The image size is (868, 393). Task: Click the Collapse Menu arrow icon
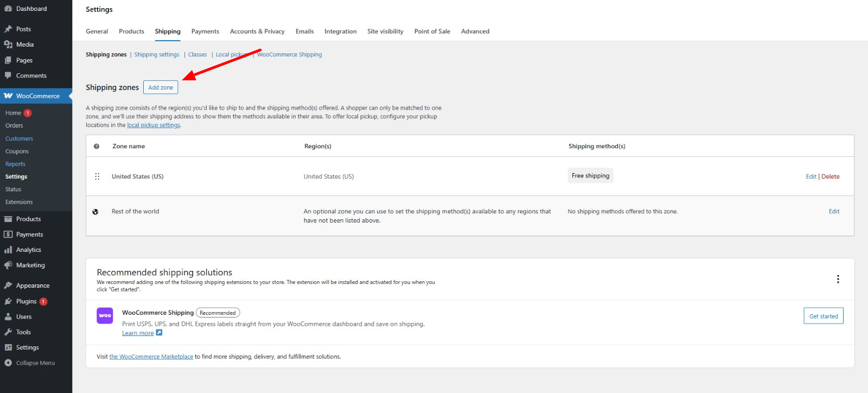click(x=8, y=363)
